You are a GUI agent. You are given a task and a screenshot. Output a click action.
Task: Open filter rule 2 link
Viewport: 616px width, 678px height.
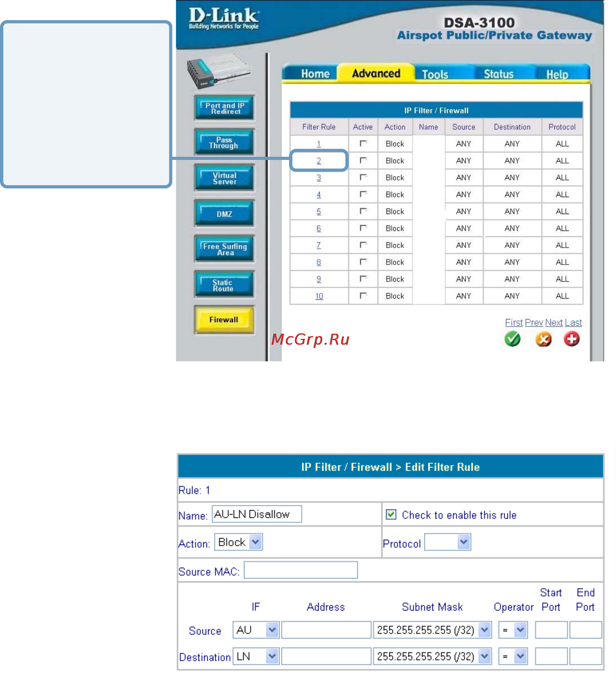point(319,161)
